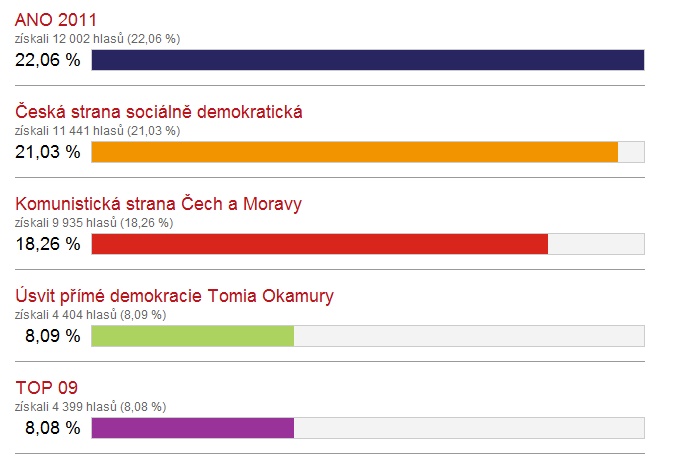Open the ANO 2011 party link
This screenshot has height=461, width=677.
pos(55,19)
